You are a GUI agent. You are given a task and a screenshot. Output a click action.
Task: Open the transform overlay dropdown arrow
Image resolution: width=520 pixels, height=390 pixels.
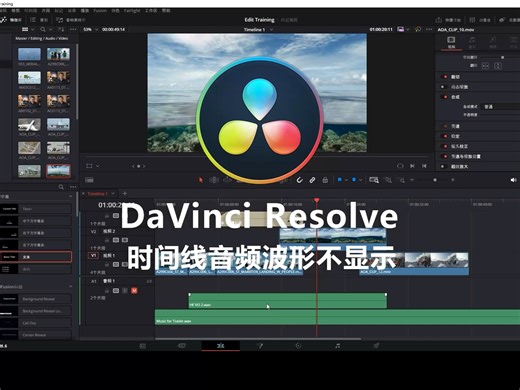(97, 166)
